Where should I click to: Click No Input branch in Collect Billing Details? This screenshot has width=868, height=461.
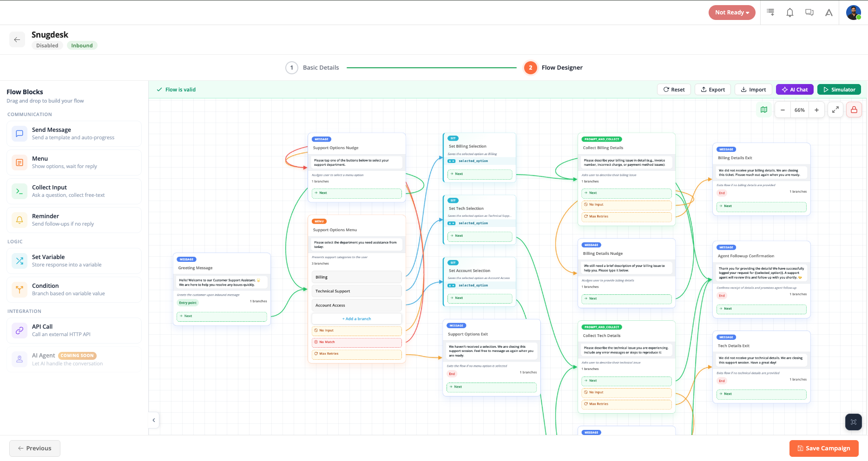(x=626, y=205)
